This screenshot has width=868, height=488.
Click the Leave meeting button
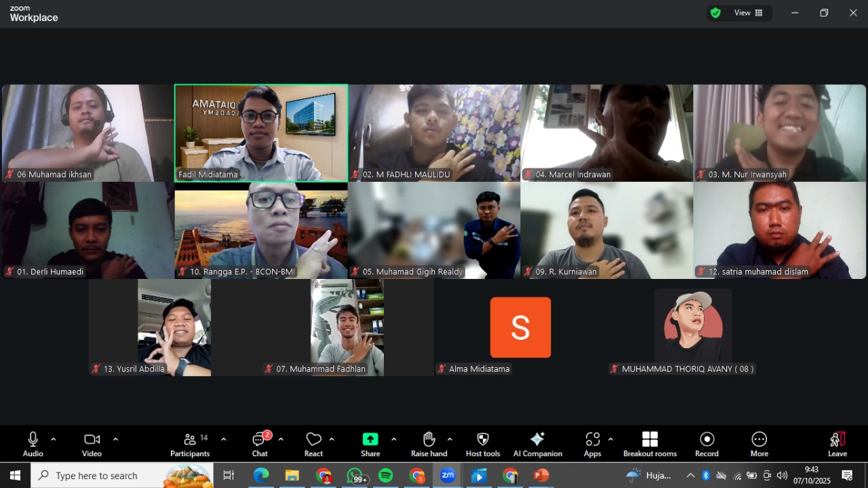point(837,444)
